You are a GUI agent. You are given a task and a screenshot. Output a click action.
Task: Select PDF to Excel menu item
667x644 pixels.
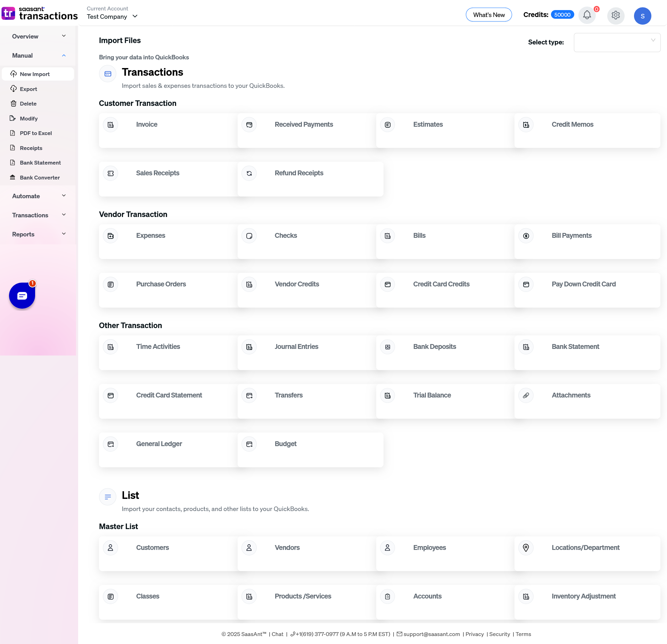[36, 133]
